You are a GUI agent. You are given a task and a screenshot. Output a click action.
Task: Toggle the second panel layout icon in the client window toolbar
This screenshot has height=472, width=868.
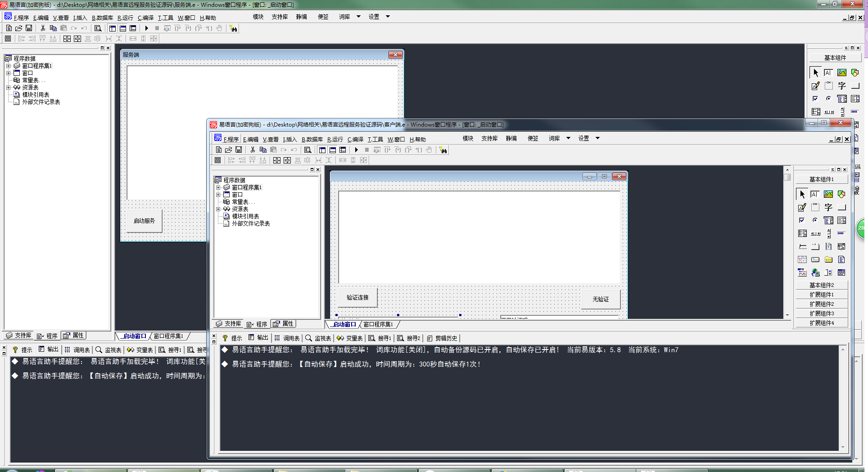pos(333,150)
